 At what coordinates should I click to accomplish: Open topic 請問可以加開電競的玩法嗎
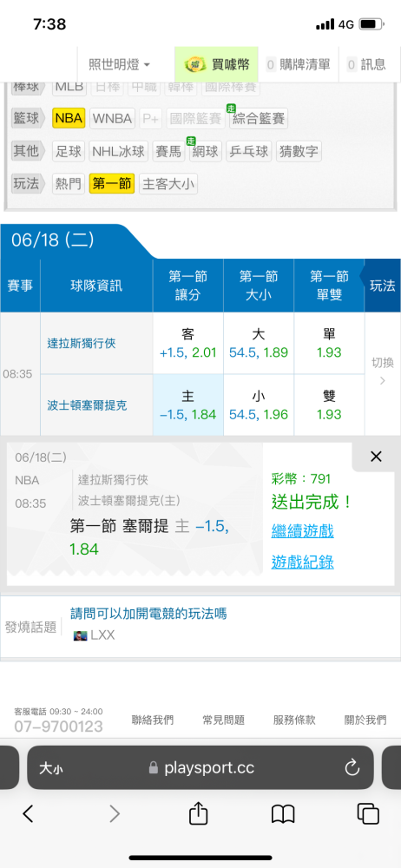tap(148, 614)
